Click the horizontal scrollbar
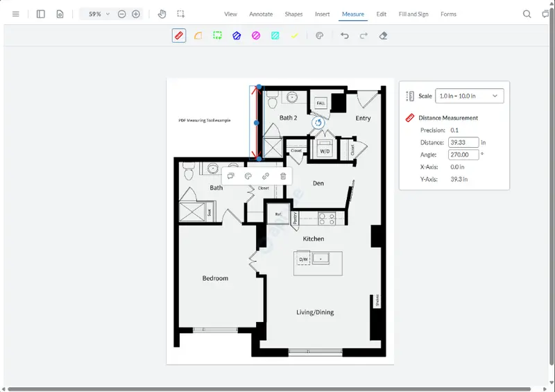This screenshot has width=555, height=392. pyautogui.click(x=269, y=389)
